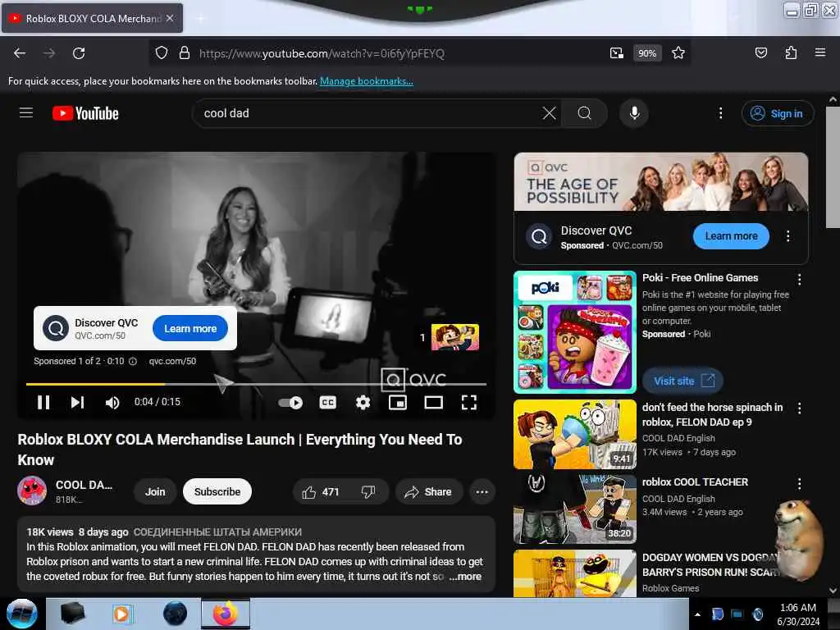The width and height of the screenshot is (840, 630).
Task: Reset zoom using the 90% badge
Action: coord(647,53)
